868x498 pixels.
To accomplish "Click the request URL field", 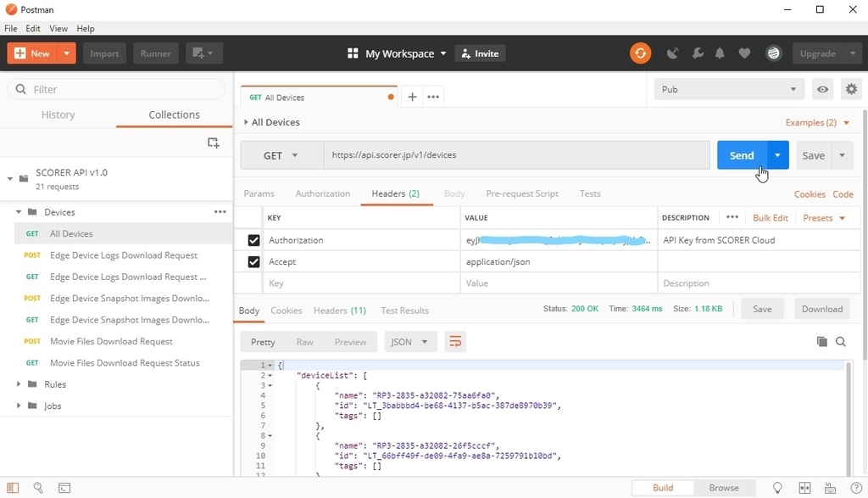I will click(x=516, y=155).
